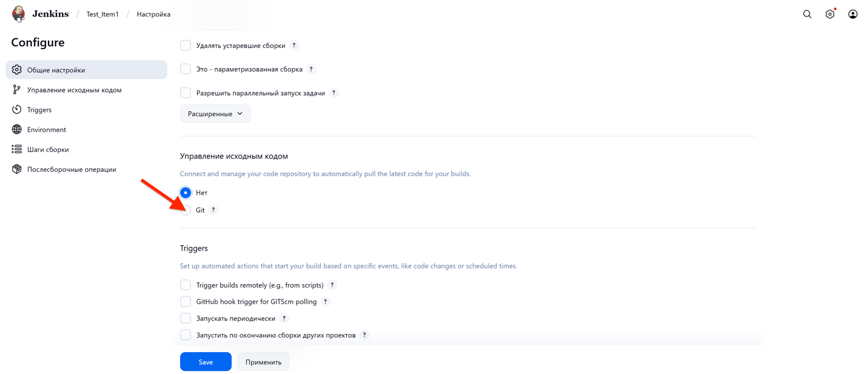Click the branch icon beside Управление исходным кодом
868x374 pixels.
pos(17,90)
